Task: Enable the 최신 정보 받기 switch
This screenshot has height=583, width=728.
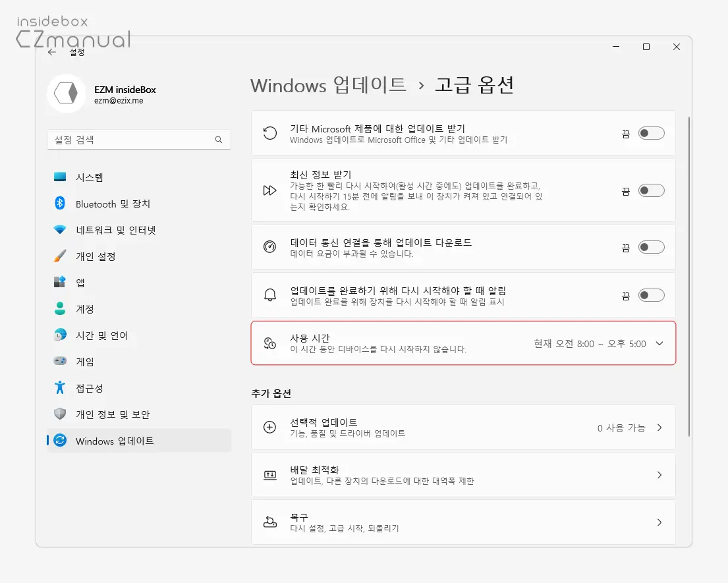Action: [652, 190]
